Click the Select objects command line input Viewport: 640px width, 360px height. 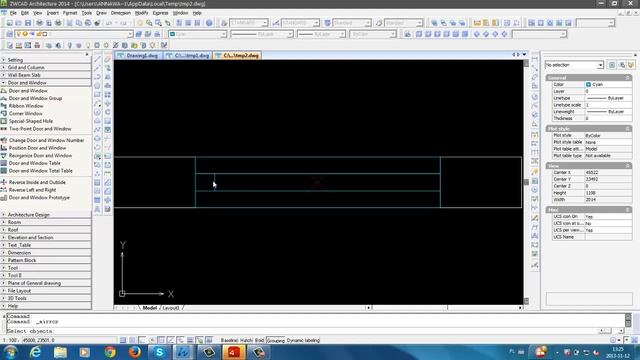[302, 331]
